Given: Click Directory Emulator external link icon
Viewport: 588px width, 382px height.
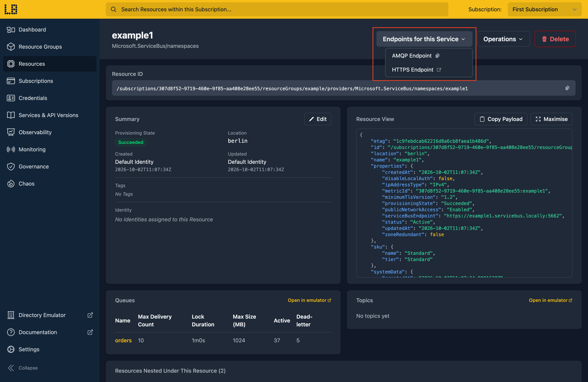Looking at the screenshot, I should coord(90,315).
